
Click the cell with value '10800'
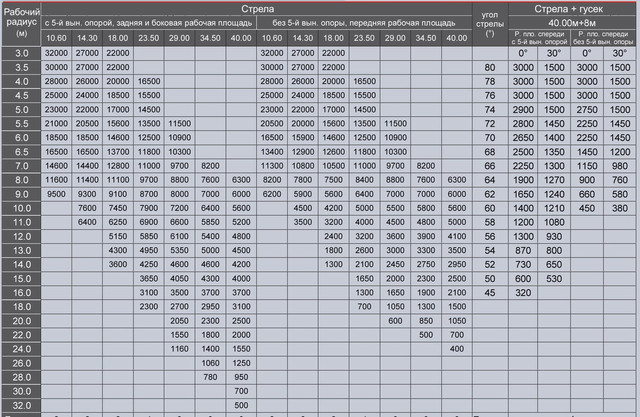(x=303, y=166)
